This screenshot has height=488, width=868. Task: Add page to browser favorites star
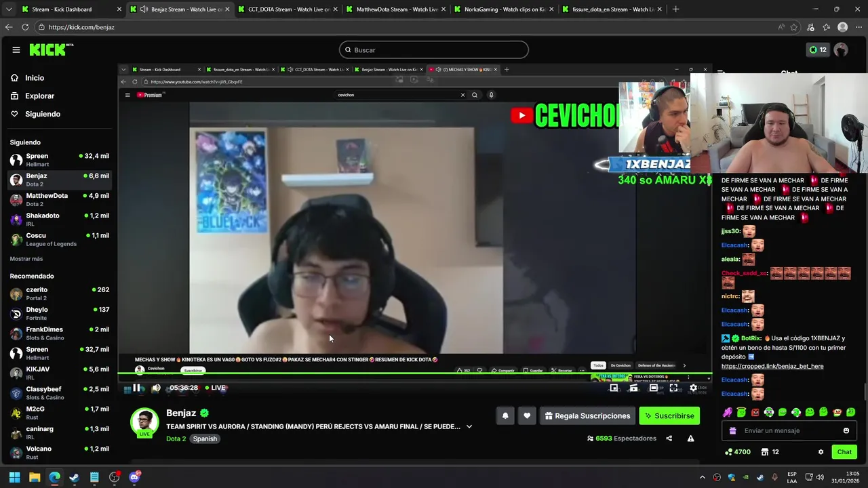794,27
